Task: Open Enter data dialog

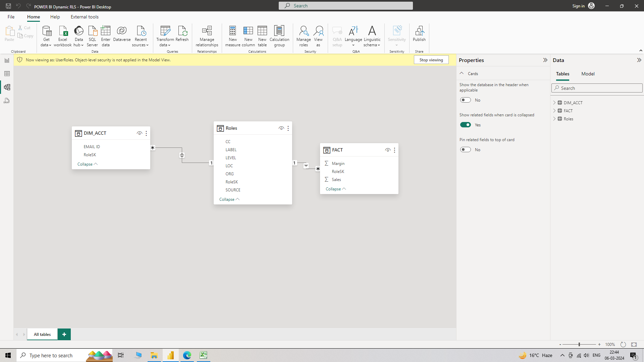Action: [x=106, y=36]
